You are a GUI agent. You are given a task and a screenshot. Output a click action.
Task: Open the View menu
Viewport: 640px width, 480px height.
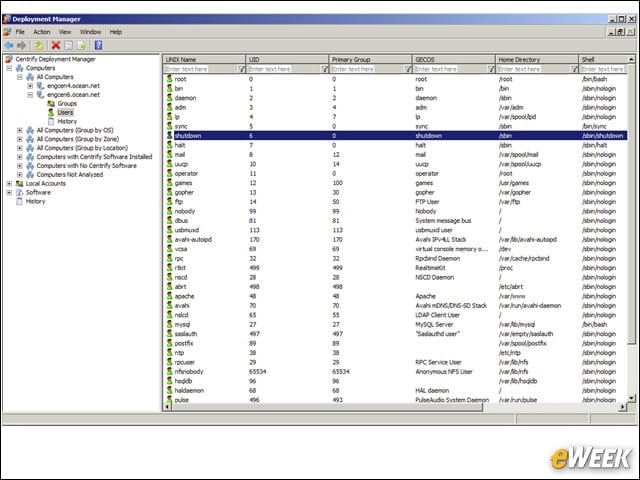[x=65, y=32]
